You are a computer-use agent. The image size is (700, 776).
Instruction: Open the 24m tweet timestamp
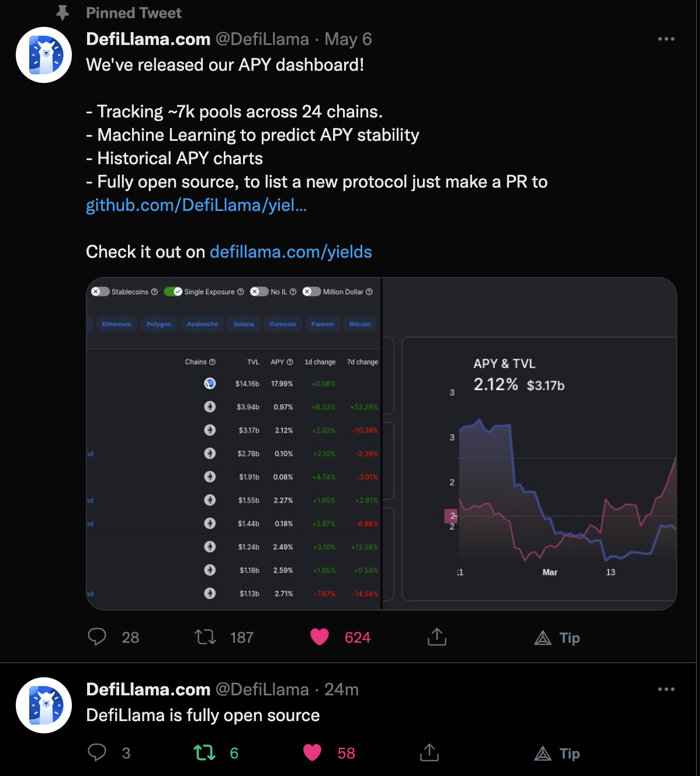[x=342, y=690]
